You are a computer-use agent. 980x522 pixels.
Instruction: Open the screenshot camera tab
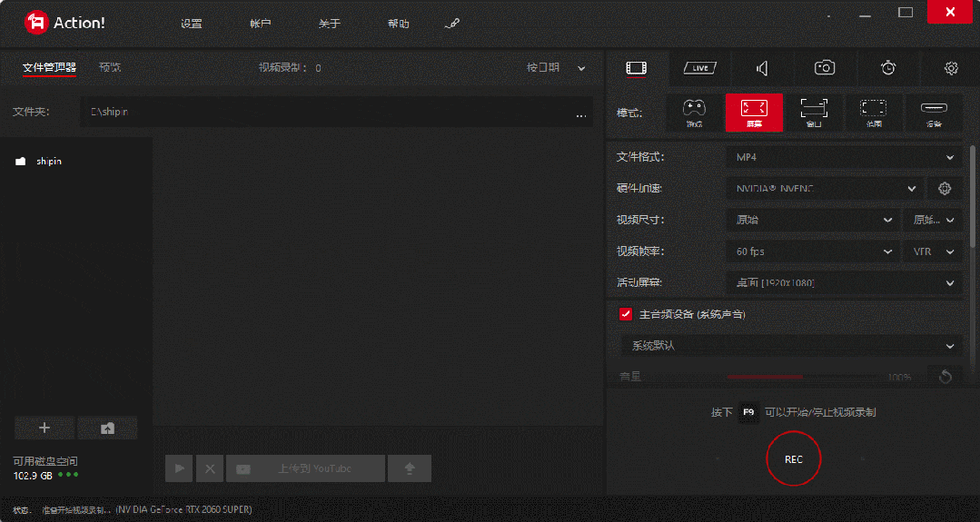pyautogui.click(x=825, y=68)
